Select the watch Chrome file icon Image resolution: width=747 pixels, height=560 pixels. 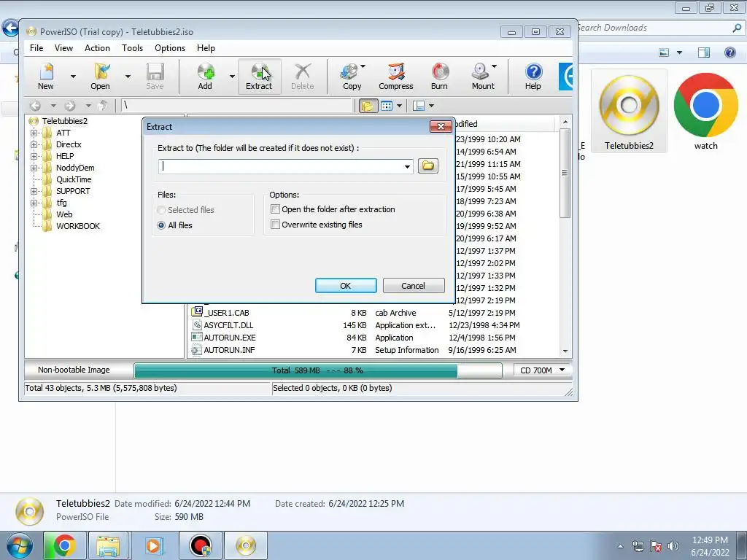pos(705,112)
